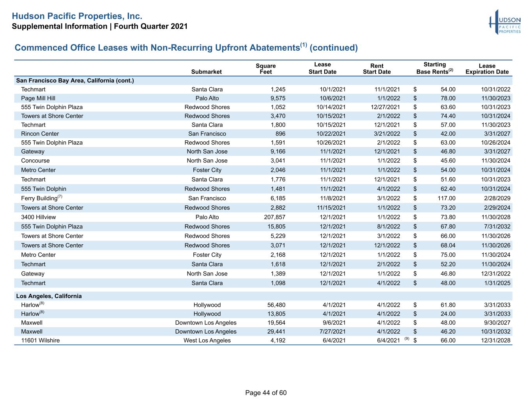Click the Hudson Pacific Properties logo

pos(505,23)
